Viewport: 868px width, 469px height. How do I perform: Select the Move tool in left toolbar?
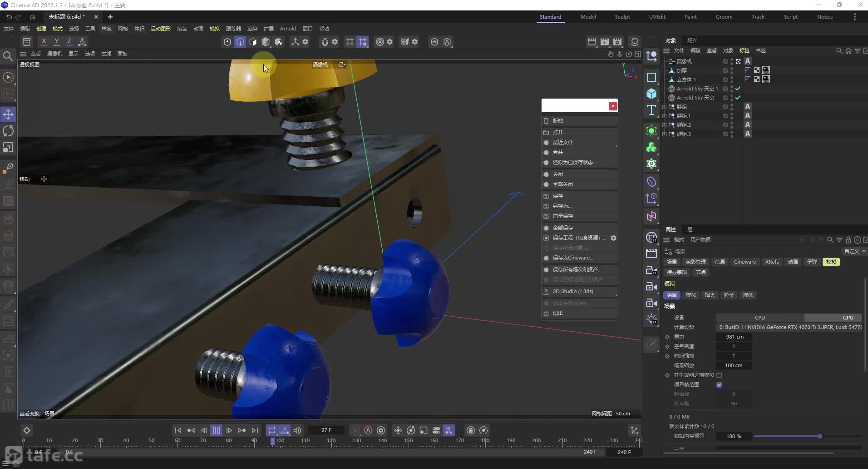tap(8, 115)
